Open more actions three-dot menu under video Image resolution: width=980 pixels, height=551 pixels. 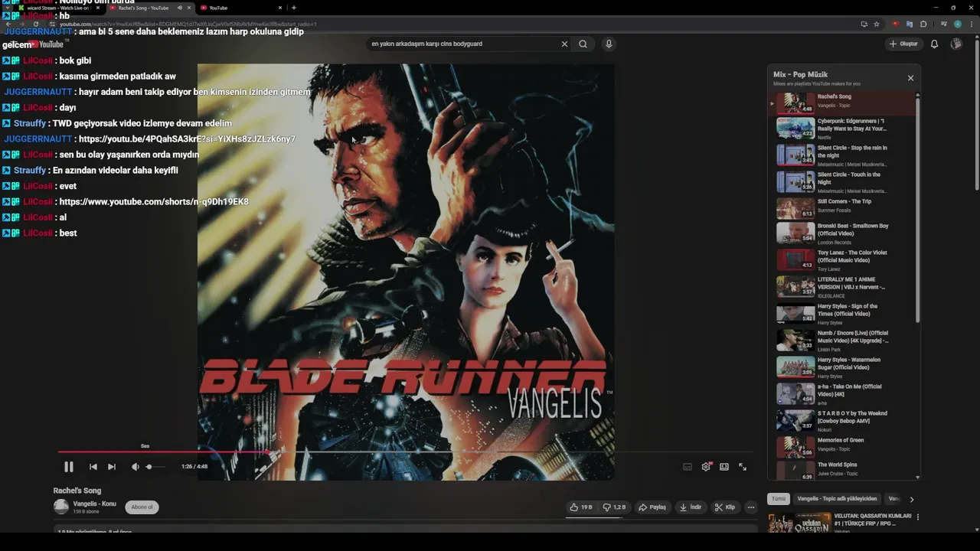pos(751,507)
